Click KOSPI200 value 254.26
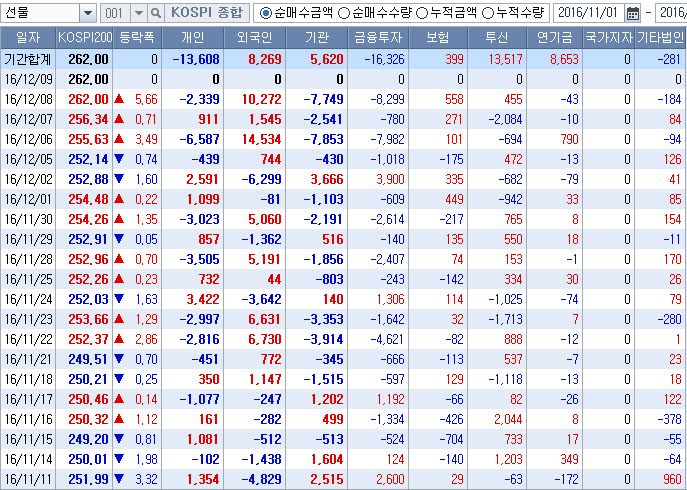687x490 pixels. [x=88, y=220]
